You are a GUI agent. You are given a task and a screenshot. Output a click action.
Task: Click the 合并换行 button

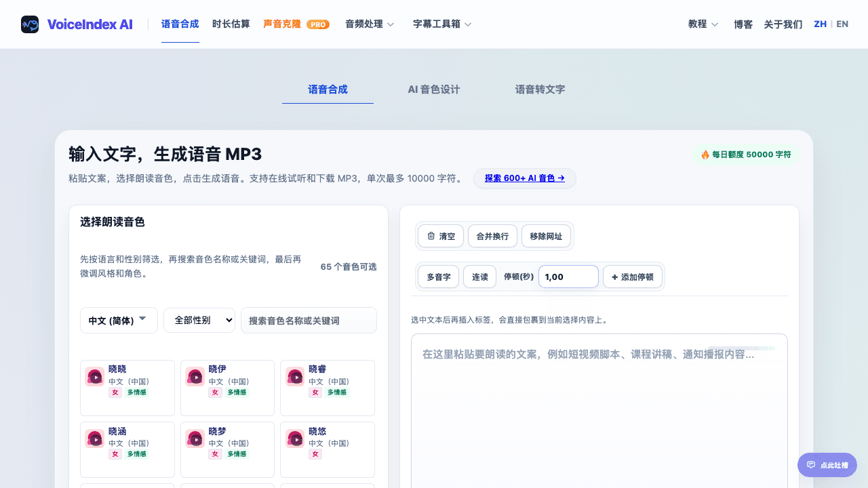pyautogui.click(x=492, y=236)
